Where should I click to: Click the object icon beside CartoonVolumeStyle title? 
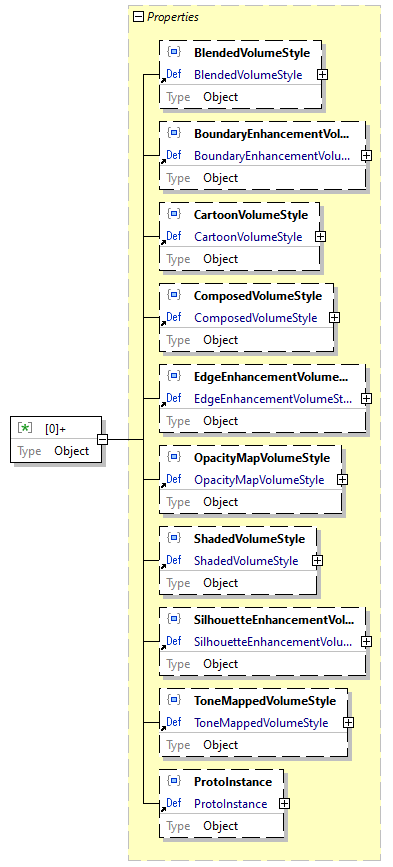(174, 215)
